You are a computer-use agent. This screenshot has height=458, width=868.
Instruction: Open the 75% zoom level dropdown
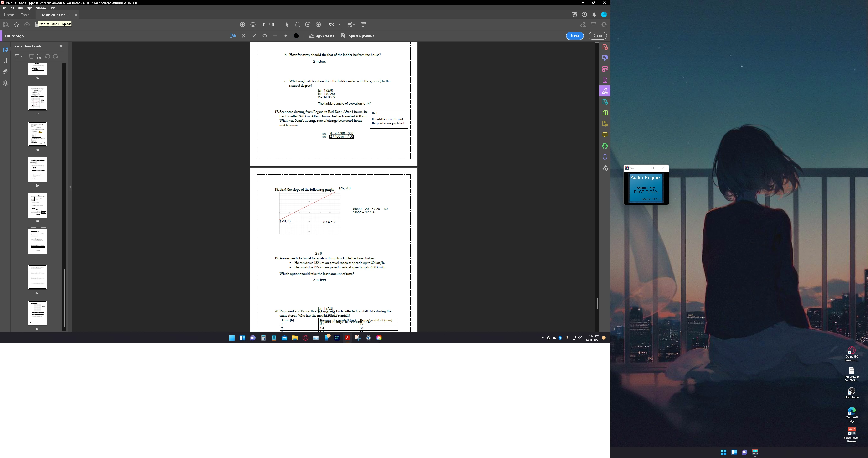[339, 25]
